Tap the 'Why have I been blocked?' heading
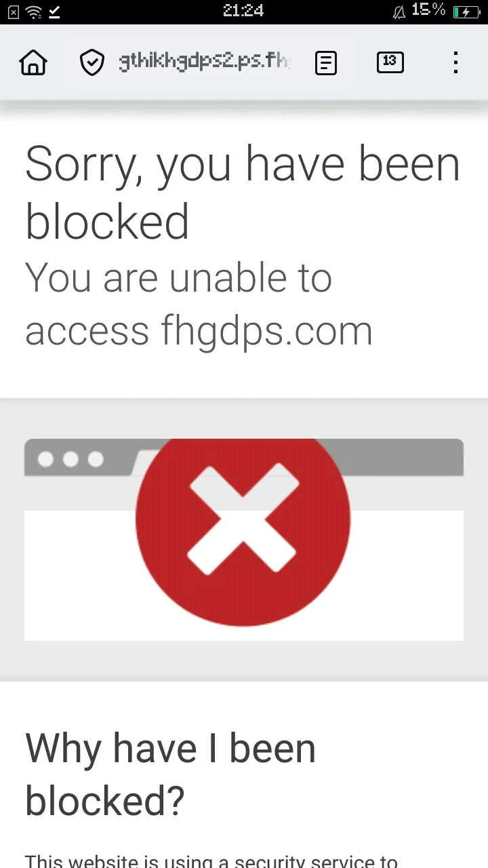This screenshot has height=868, width=488. click(171, 774)
